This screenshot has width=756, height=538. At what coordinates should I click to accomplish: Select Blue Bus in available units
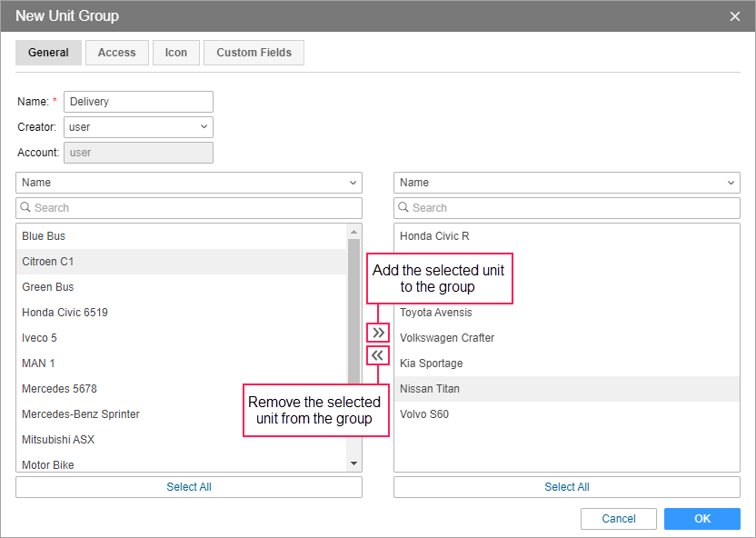click(182, 236)
